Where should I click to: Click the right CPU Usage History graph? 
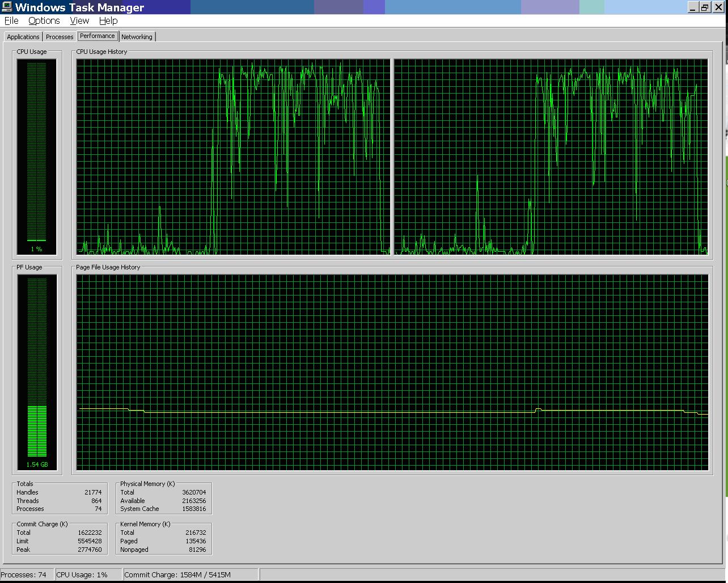tap(551, 157)
